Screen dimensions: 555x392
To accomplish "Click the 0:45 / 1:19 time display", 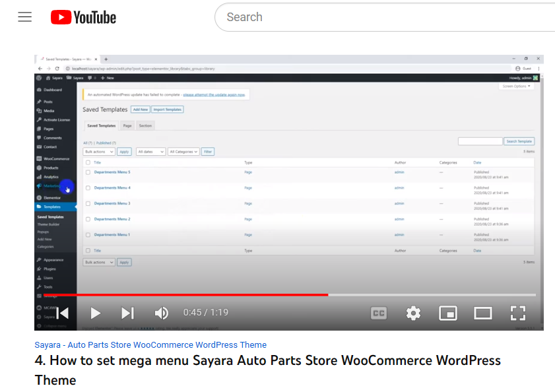I will (206, 312).
